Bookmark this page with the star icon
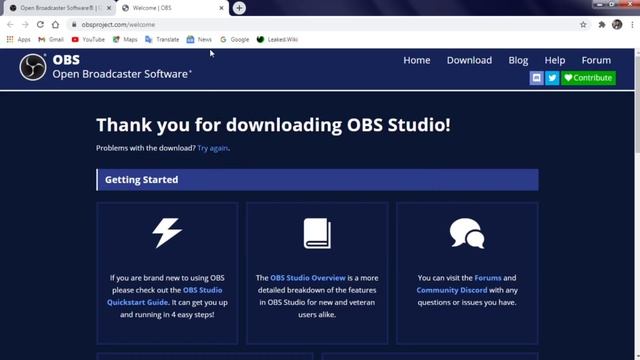This screenshot has width=640, height=360. (583, 25)
